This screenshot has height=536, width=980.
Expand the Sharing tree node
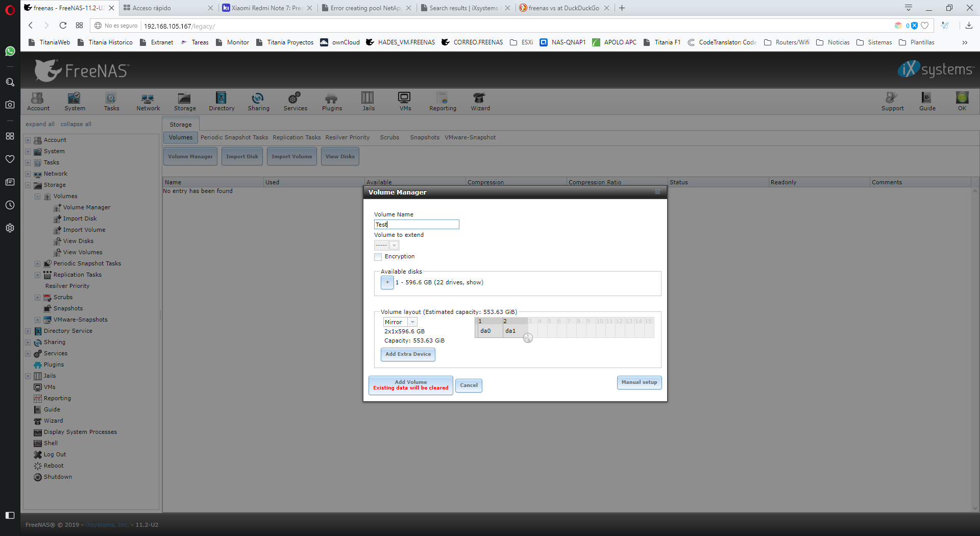pyautogui.click(x=28, y=342)
